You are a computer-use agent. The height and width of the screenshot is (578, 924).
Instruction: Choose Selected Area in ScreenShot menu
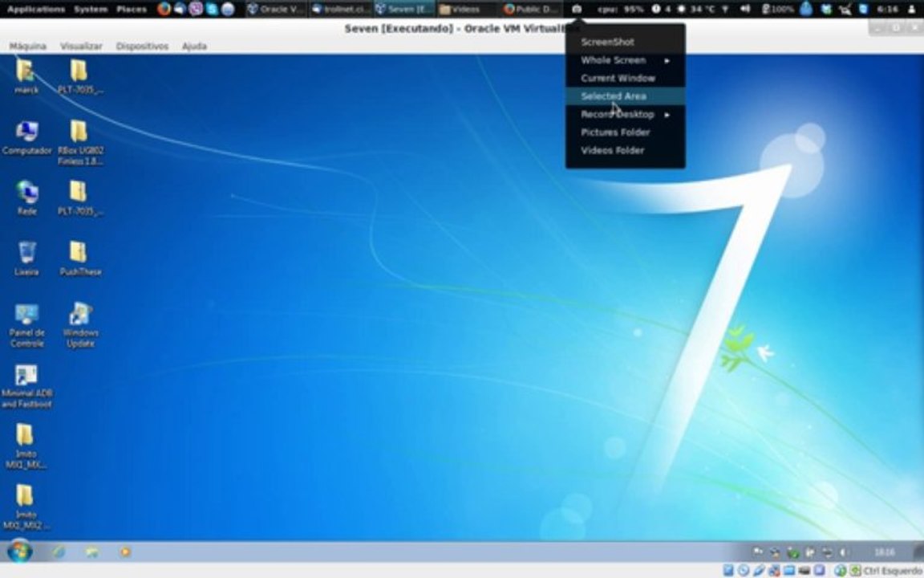[626, 96]
